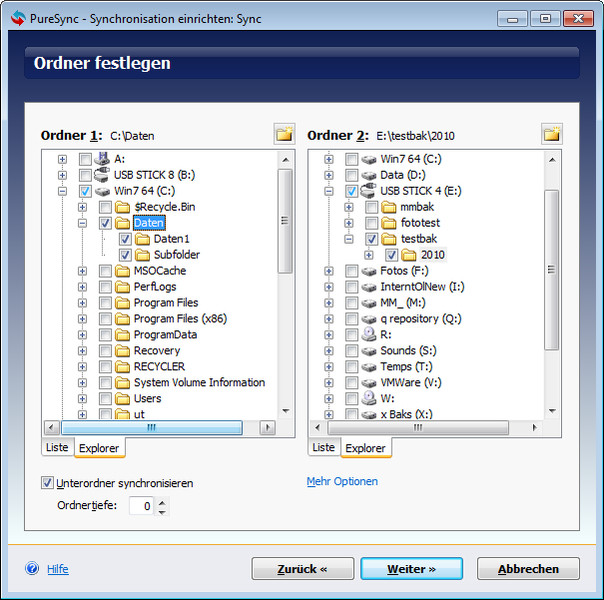
Task: Click the Ordnertiefe value field
Action: click(141, 506)
